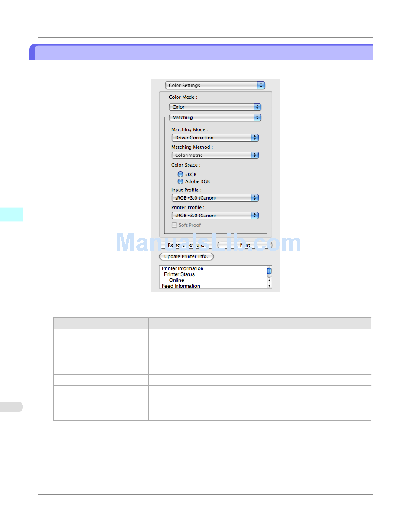The width and height of the screenshot is (411, 532).
Task: Click the printer info scrollbar thumb
Action: (269, 271)
